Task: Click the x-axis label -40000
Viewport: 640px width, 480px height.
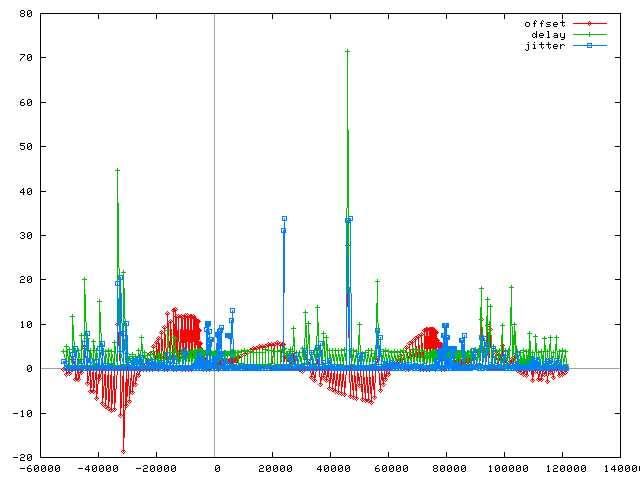Action: click(x=98, y=469)
